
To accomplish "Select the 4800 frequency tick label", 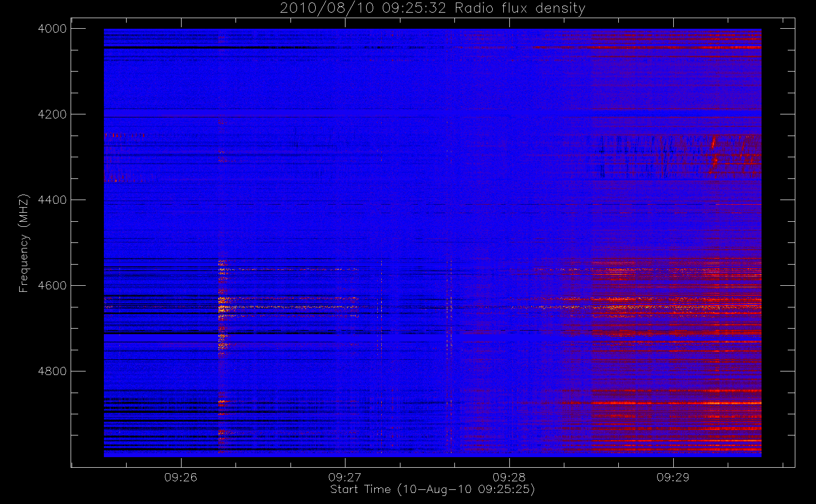I will (52, 371).
